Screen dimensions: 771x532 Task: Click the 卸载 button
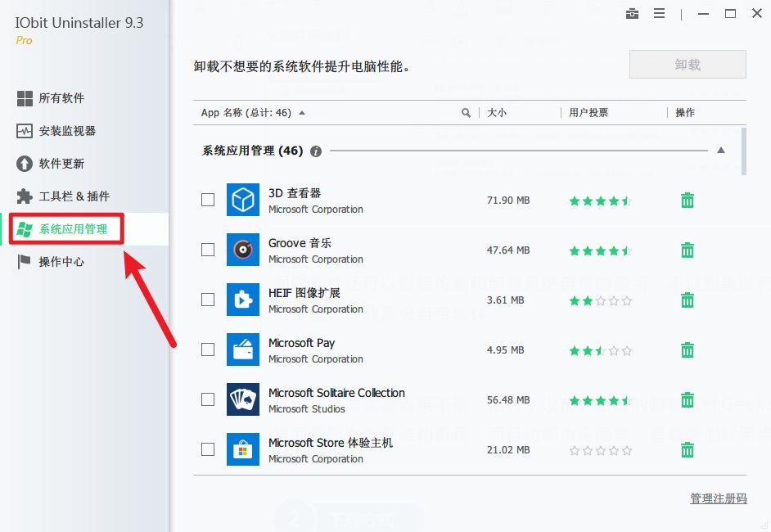(688, 65)
